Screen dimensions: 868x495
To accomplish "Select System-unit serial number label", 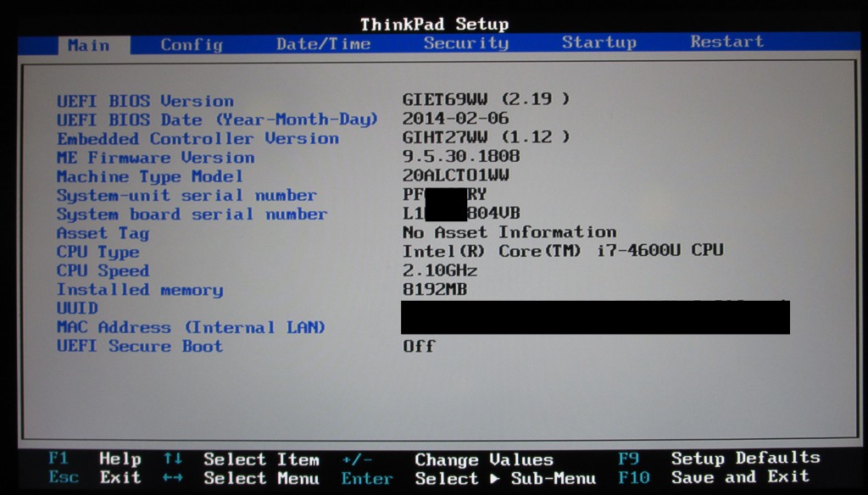I will (186, 196).
